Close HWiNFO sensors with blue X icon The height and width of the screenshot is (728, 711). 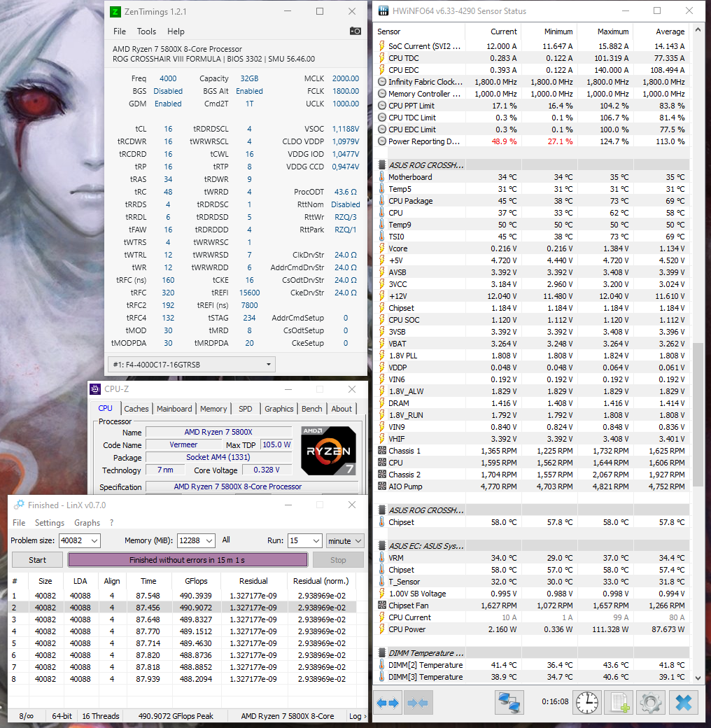click(x=683, y=703)
